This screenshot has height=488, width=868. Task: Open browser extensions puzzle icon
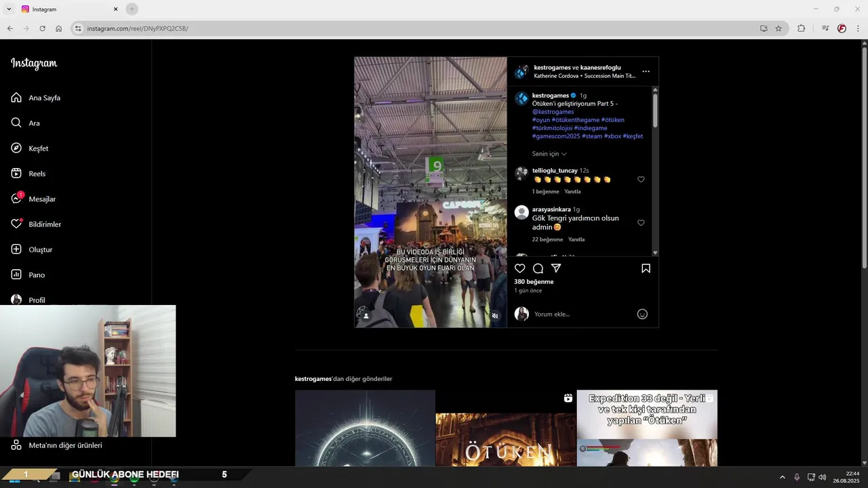pyautogui.click(x=801, y=28)
